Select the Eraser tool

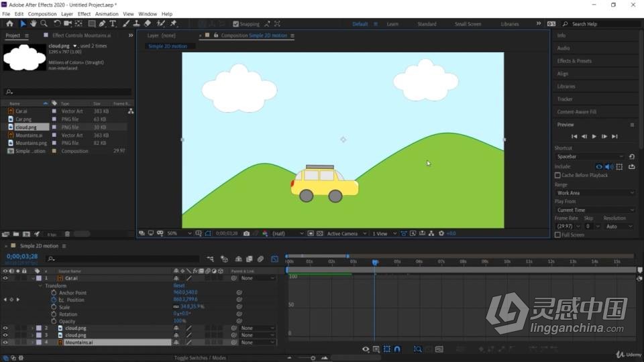click(148, 24)
